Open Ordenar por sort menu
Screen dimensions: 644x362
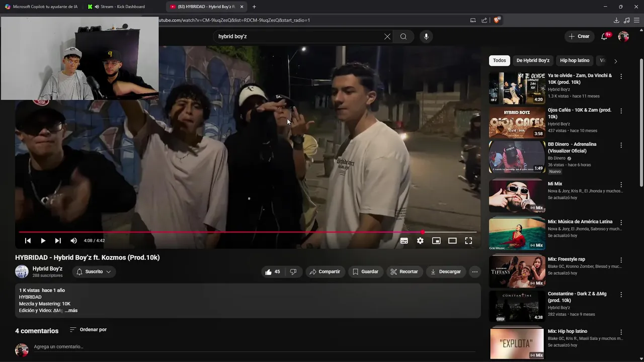(x=88, y=330)
